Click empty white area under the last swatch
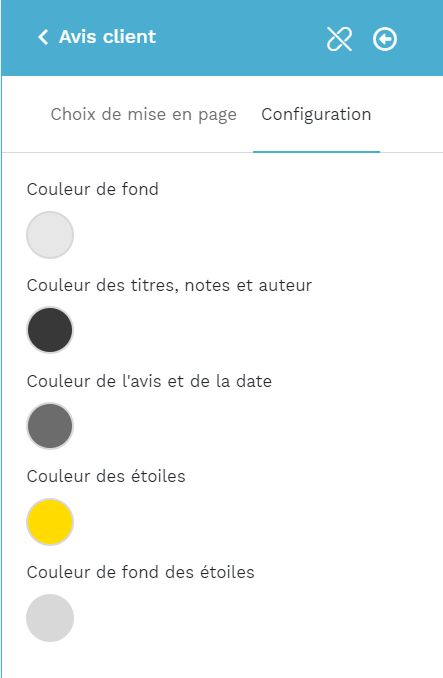The width and height of the screenshot is (443, 678). [223, 661]
